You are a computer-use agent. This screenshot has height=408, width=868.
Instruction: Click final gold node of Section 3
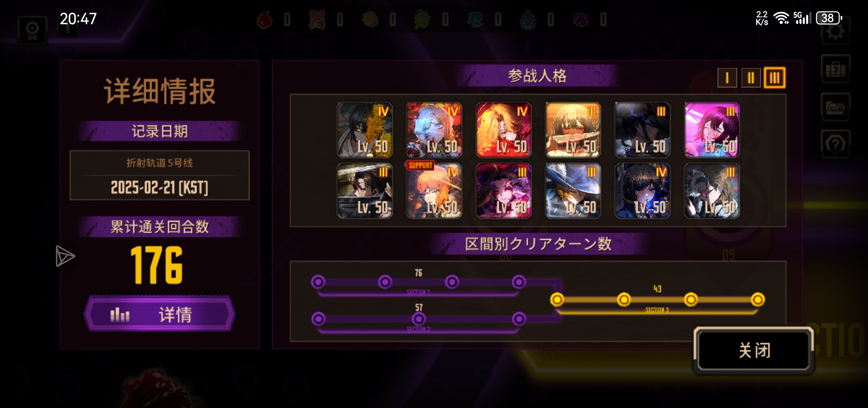tap(758, 299)
